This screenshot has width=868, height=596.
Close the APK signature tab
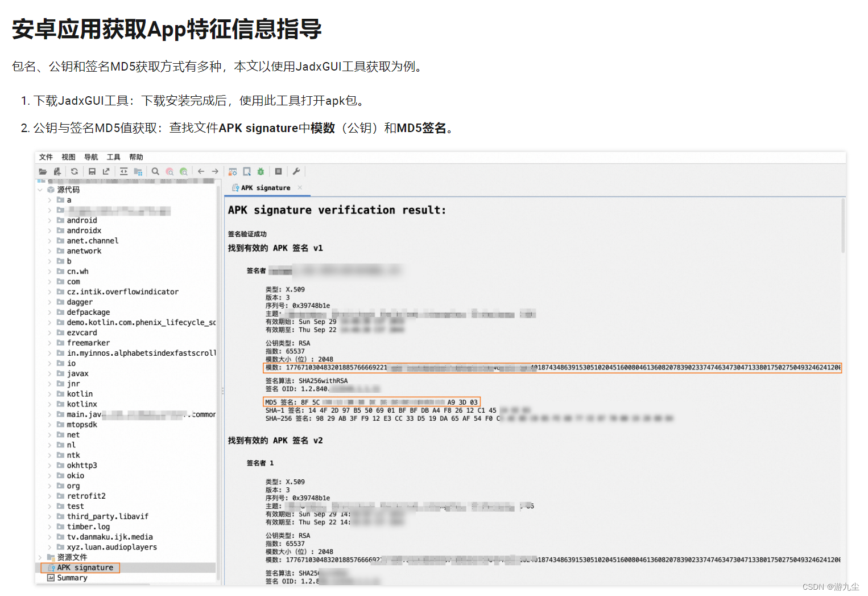pos(300,187)
